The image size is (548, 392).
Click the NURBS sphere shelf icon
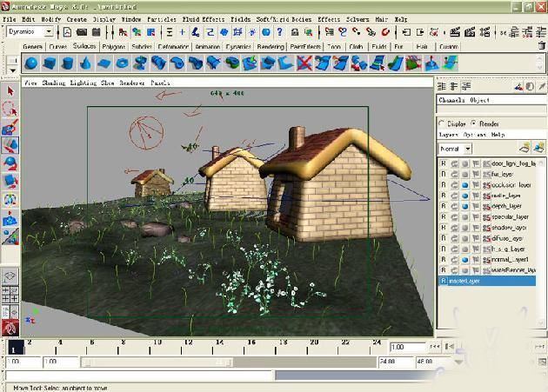[31, 63]
